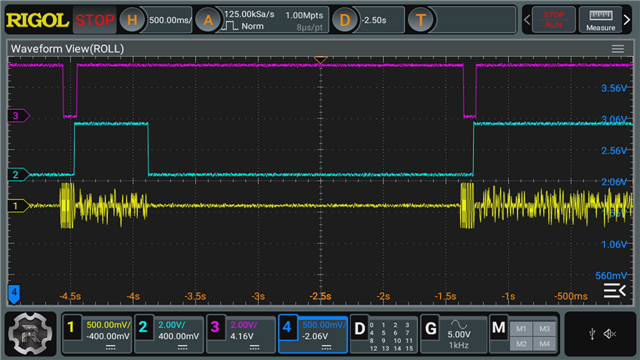Click the muted speaker sound icon

611,334
